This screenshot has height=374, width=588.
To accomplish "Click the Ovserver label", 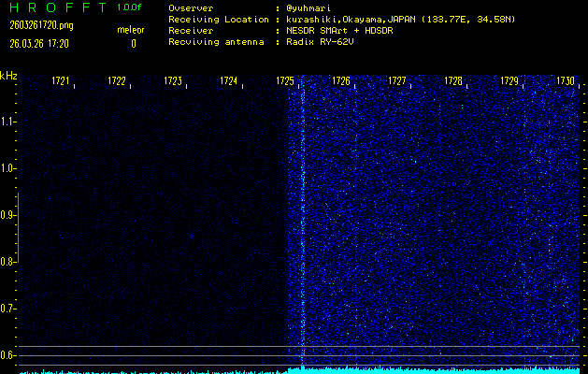I will [x=191, y=8].
